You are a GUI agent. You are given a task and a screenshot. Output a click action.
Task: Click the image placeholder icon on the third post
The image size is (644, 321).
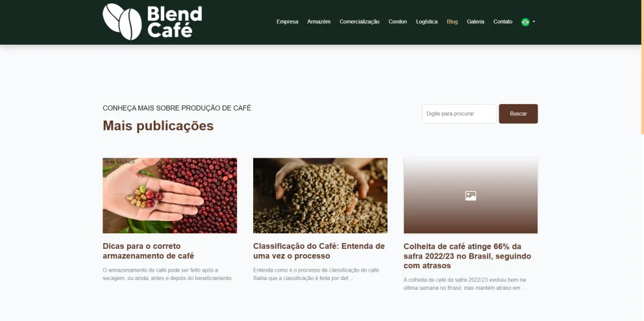471,196
